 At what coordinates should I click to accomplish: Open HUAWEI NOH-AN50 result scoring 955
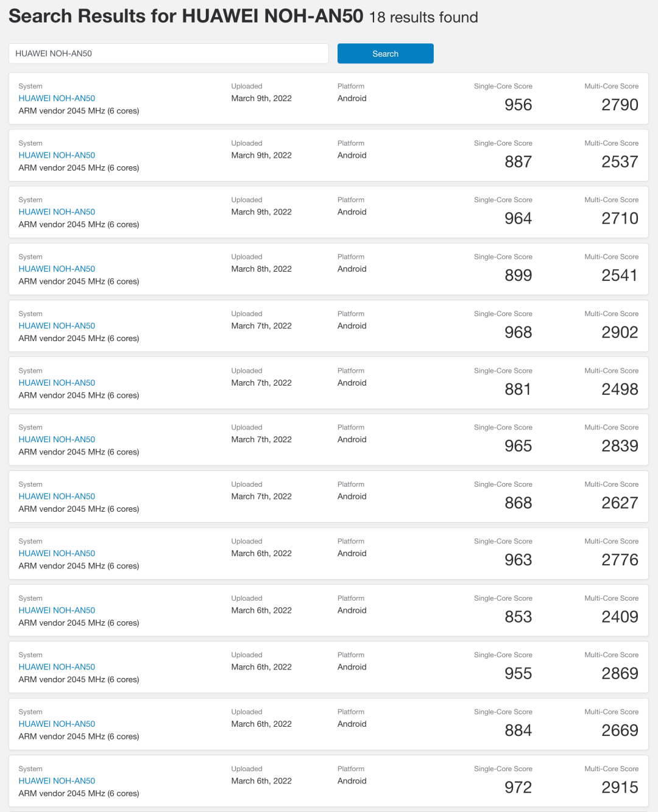pyautogui.click(x=57, y=667)
